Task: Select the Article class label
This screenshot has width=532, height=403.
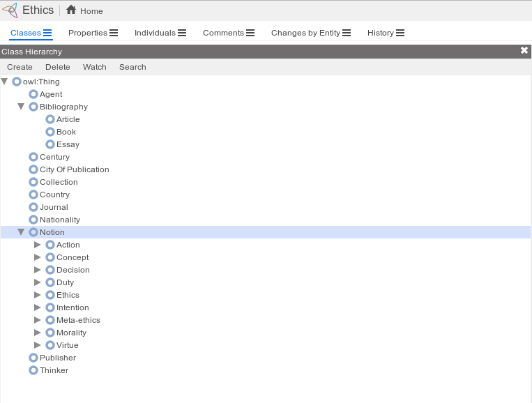Action: [x=68, y=119]
